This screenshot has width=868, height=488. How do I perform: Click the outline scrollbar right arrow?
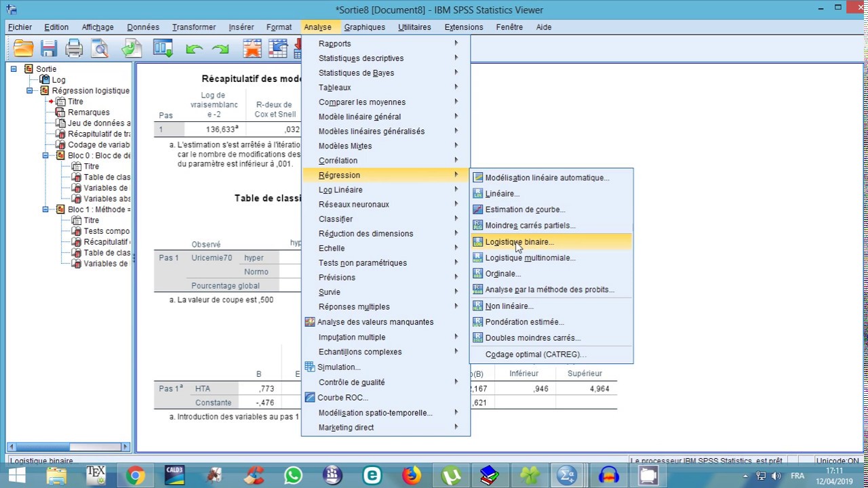125,447
